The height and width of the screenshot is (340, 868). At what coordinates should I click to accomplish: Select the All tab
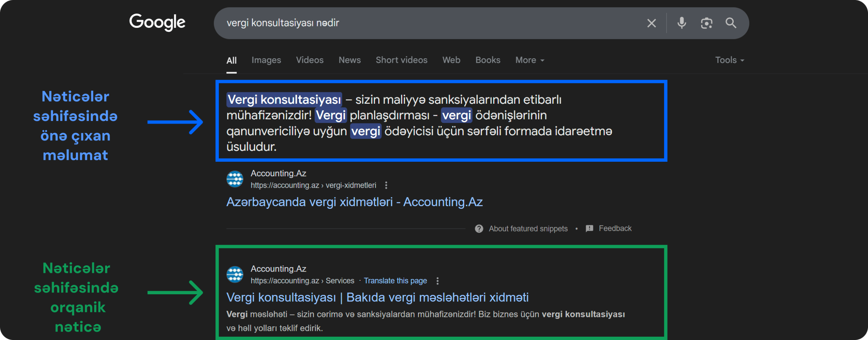[x=232, y=60]
